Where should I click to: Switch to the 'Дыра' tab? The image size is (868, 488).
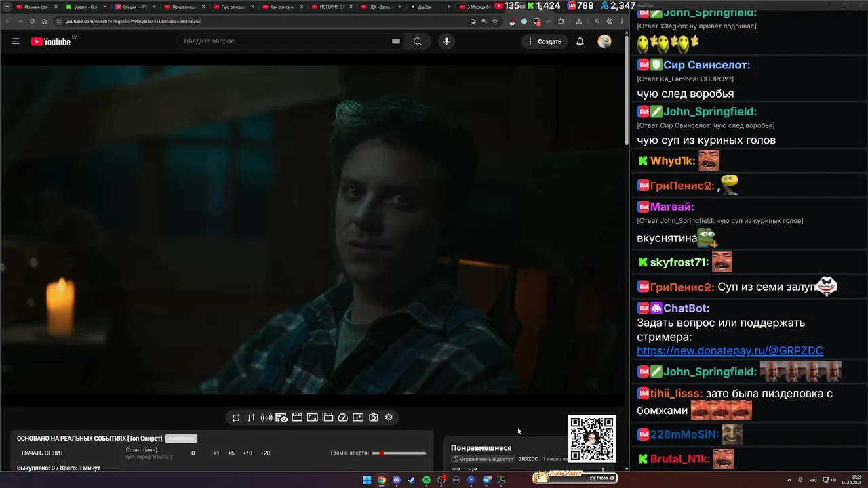pyautogui.click(x=431, y=7)
